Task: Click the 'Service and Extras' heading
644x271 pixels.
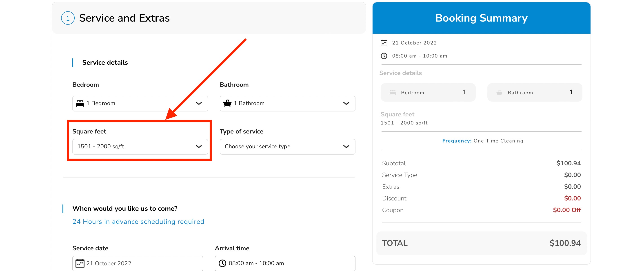Action: [x=124, y=18]
